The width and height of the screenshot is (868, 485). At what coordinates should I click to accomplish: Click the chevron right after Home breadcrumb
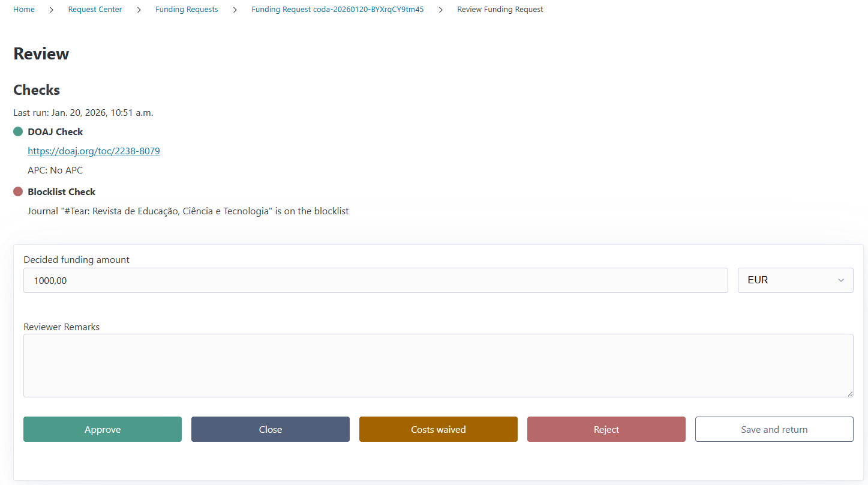[x=52, y=10]
